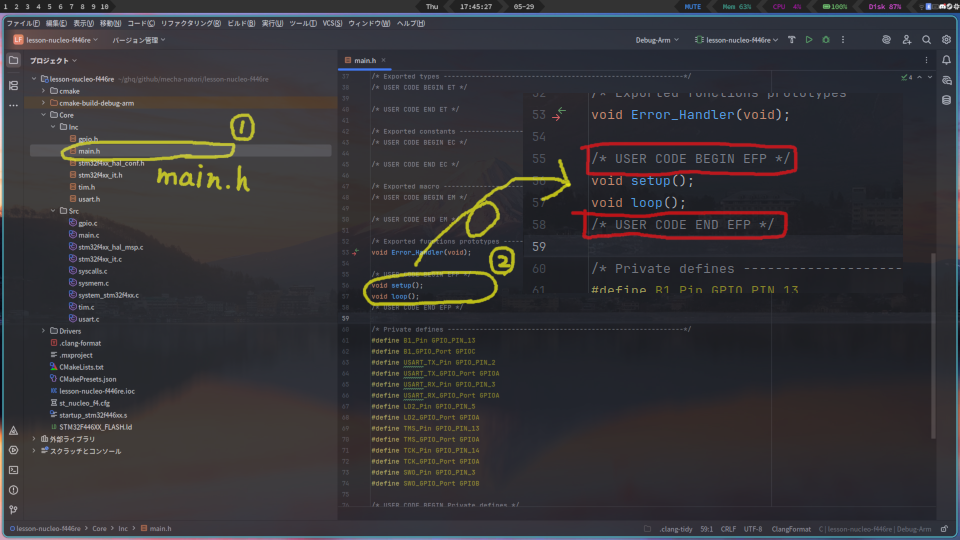Open the Search Everywhere magnifier
This screenshot has width=960, height=540.
point(926,40)
